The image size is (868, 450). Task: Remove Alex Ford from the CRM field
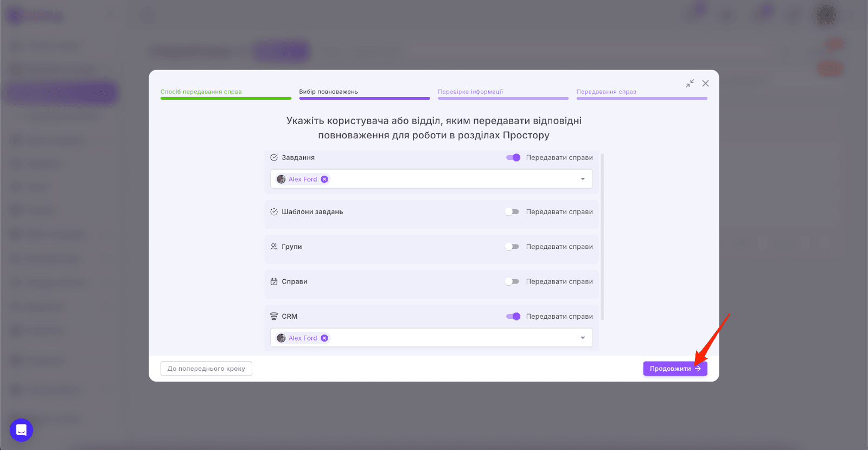[x=324, y=338]
